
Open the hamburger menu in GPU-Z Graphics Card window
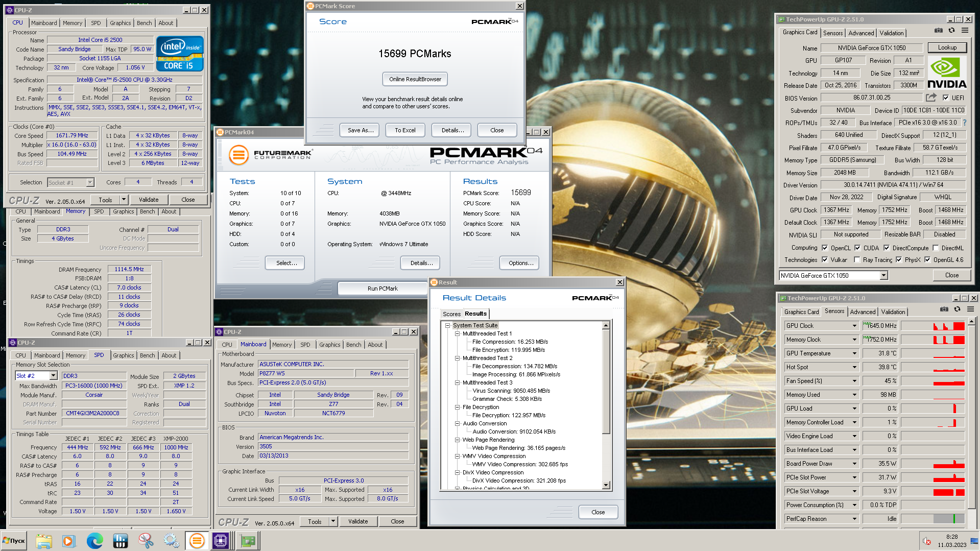click(965, 31)
